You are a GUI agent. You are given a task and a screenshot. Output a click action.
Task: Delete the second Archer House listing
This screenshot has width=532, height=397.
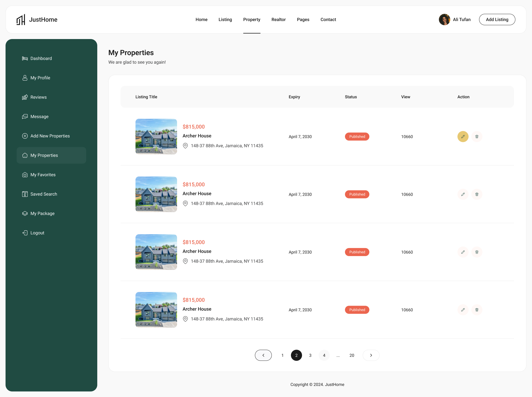(477, 194)
